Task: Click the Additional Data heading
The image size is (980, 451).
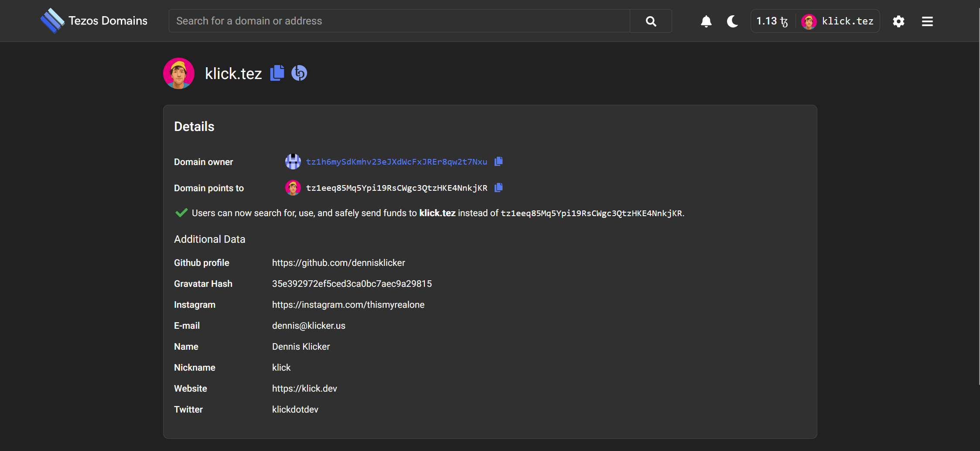Action: 209,239
